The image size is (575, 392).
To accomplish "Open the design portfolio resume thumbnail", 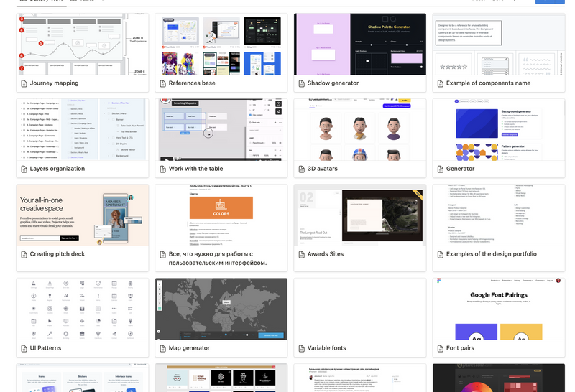I will (499, 215).
